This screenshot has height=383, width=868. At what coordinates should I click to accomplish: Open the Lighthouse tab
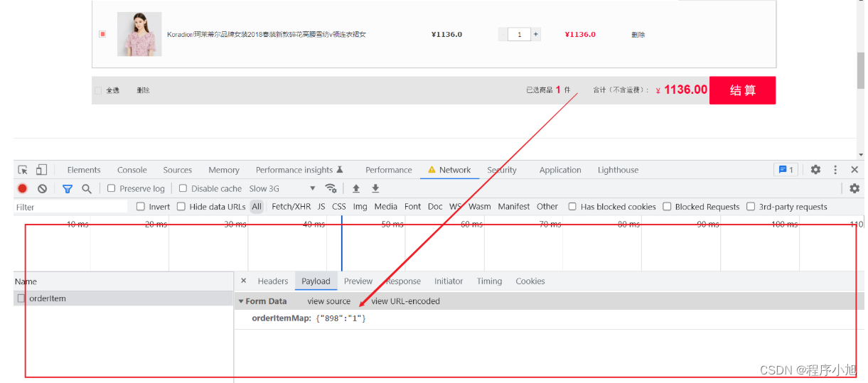(x=618, y=170)
